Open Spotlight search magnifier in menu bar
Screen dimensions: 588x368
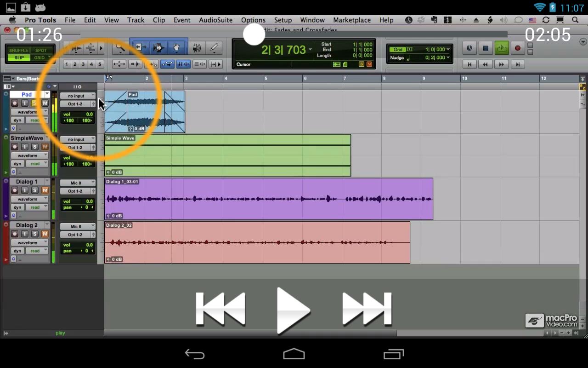pos(575,20)
